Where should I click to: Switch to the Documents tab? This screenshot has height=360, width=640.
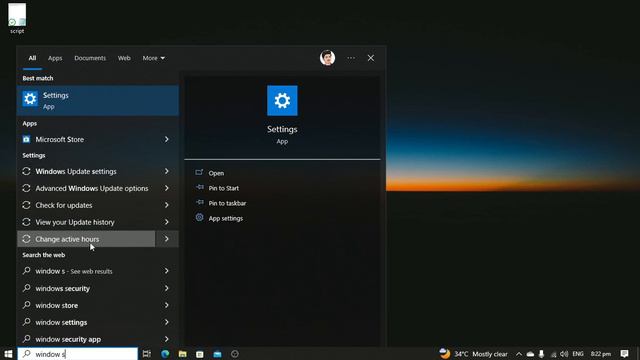click(x=90, y=58)
